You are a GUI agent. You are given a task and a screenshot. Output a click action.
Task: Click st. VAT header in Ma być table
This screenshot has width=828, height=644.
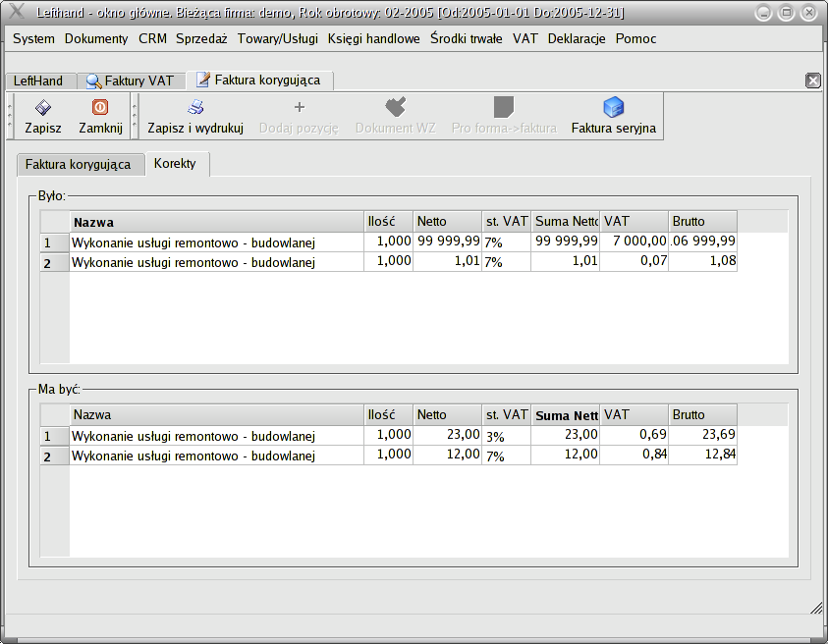507,415
